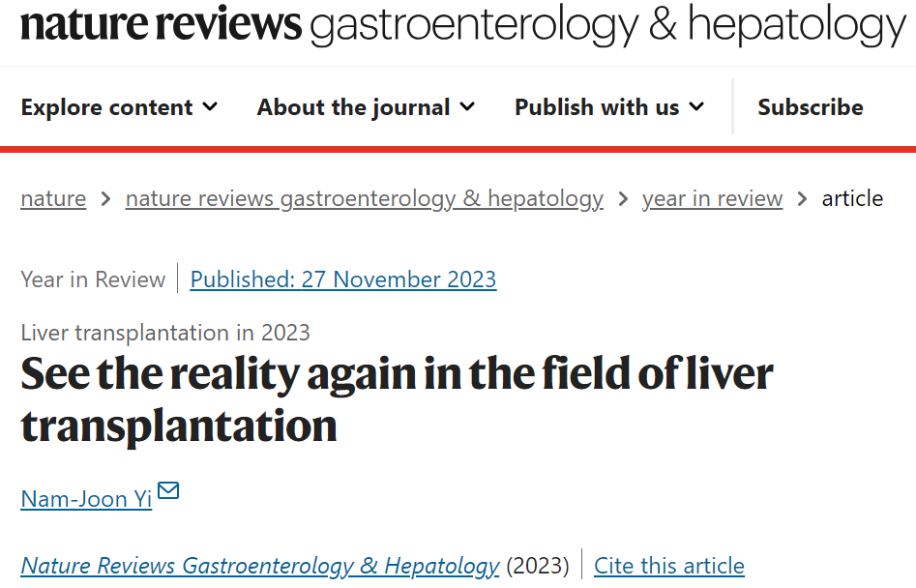916x588 pixels.
Task: Click the chevron before article breadcrumb
Action: [802, 199]
